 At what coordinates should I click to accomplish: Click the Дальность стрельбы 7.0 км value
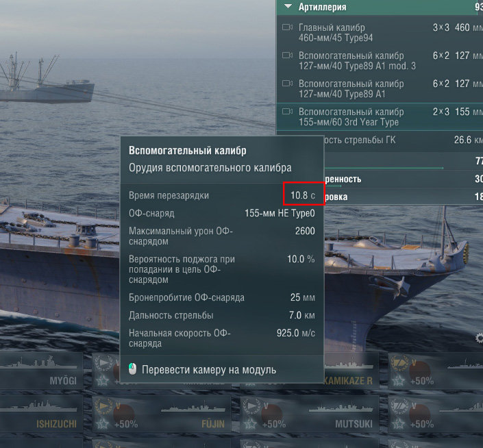coord(302,315)
